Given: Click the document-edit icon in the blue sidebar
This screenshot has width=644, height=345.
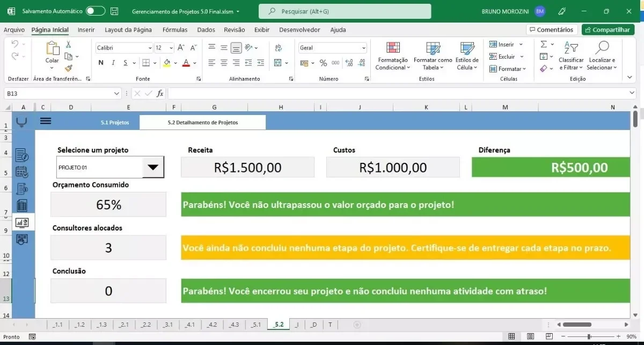Looking at the screenshot, I should tap(22, 156).
